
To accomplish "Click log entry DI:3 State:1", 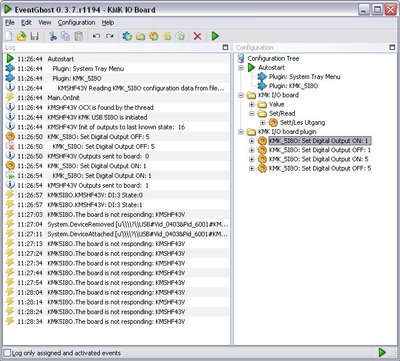I will coord(95,205).
